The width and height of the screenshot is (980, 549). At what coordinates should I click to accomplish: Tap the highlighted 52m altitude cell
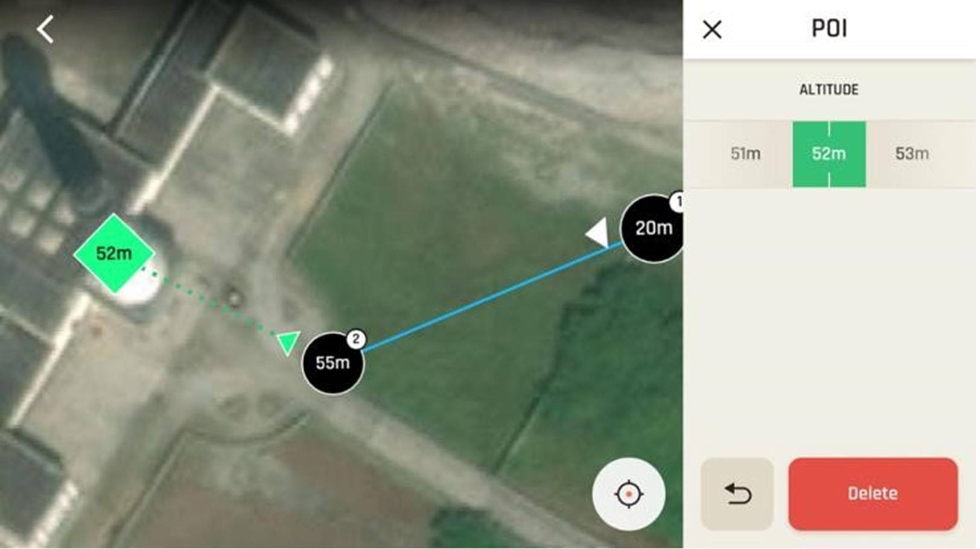pos(829,154)
